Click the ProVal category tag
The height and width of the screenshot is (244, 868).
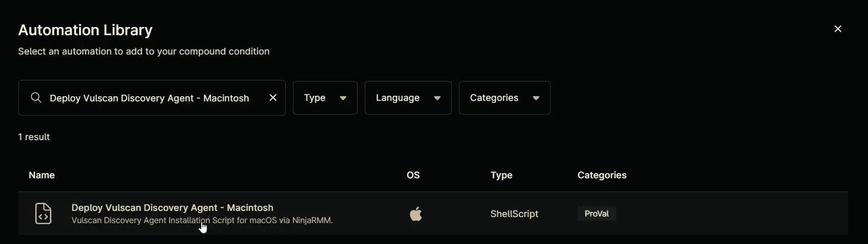(x=596, y=213)
